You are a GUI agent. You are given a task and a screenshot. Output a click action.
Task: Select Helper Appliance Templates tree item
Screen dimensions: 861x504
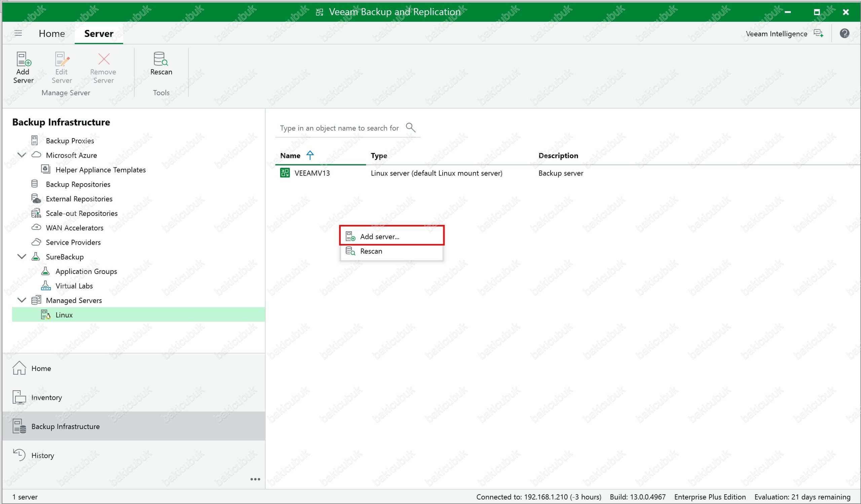coord(101,170)
